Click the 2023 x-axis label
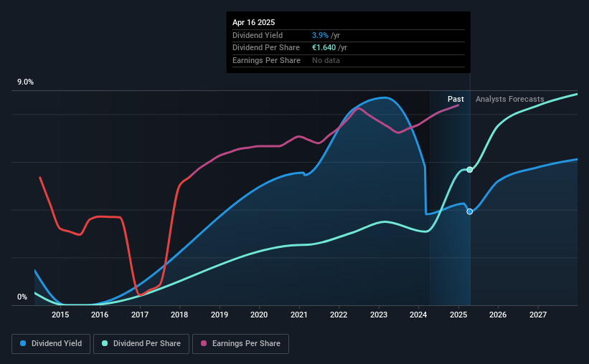The height and width of the screenshot is (364, 589). click(379, 315)
